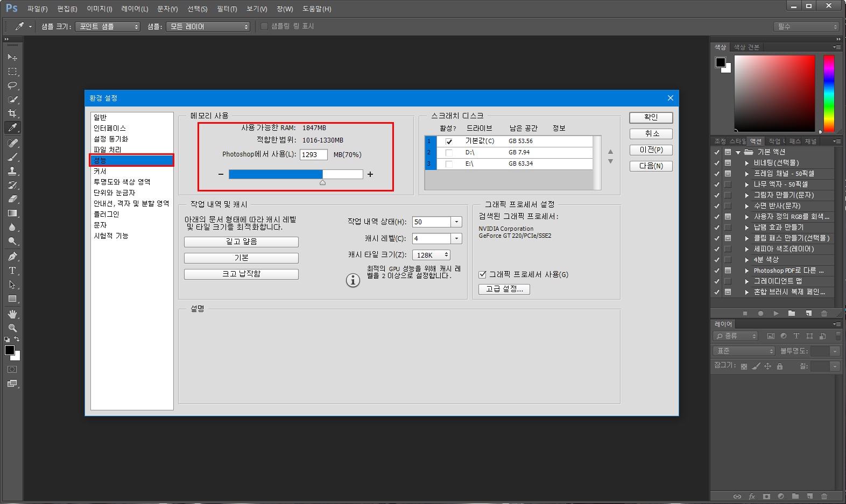This screenshot has height=504, width=846.
Task: Select the Hand tool
Action: [12, 314]
